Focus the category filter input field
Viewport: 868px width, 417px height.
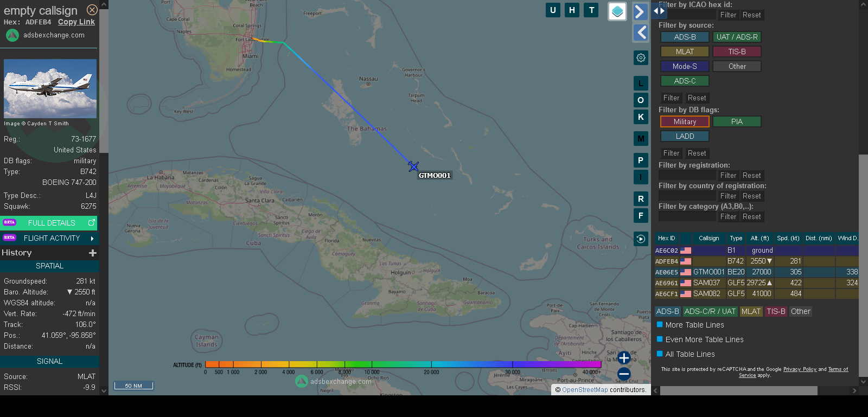pos(687,217)
